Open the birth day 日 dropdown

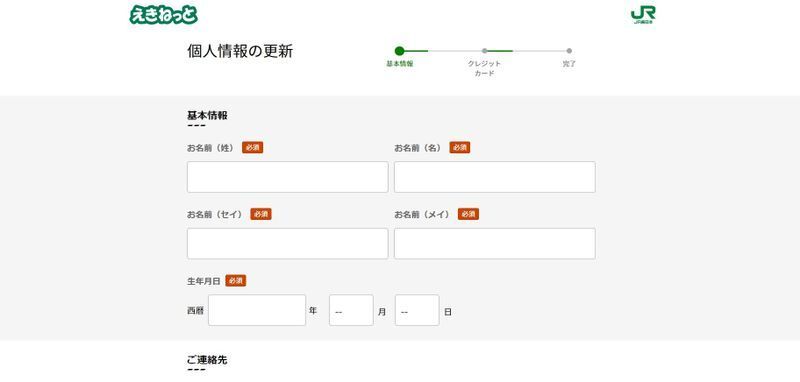(x=417, y=310)
